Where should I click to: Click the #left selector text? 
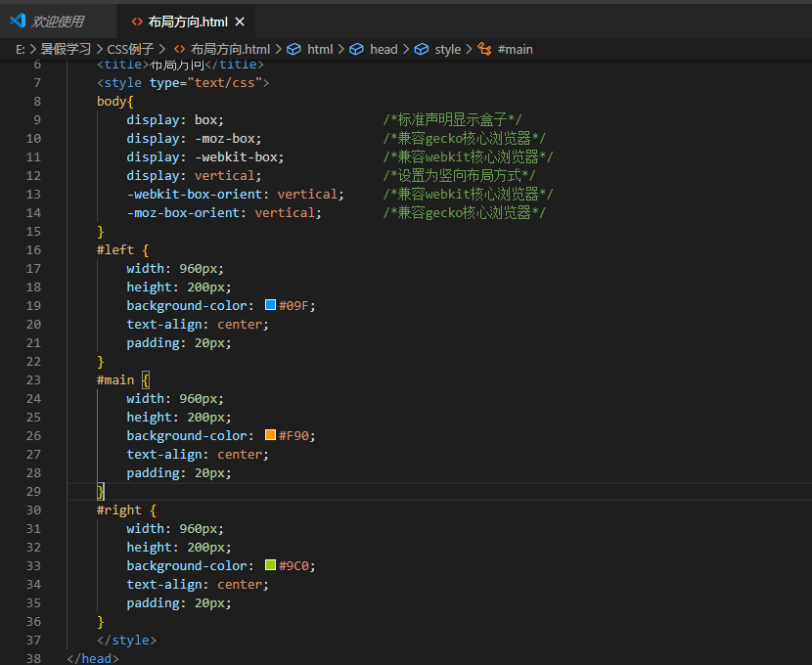pos(115,250)
